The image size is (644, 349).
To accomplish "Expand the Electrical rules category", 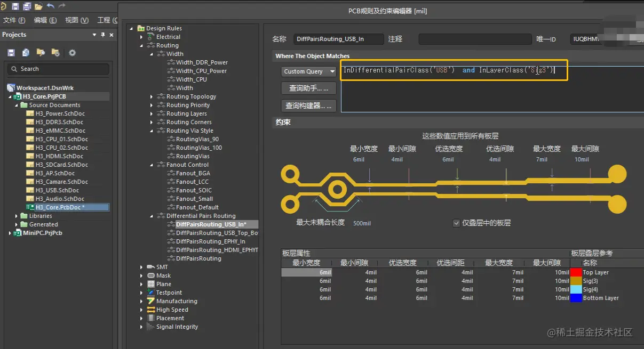I will (141, 37).
